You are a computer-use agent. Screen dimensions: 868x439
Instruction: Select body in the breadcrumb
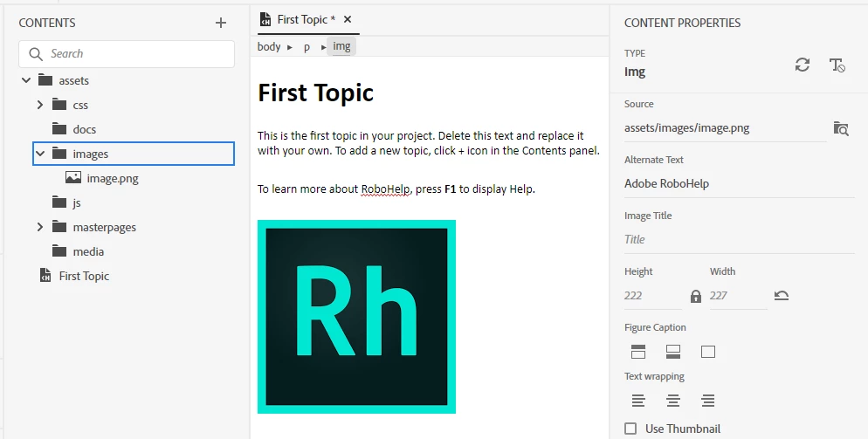(x=269, y=46)
